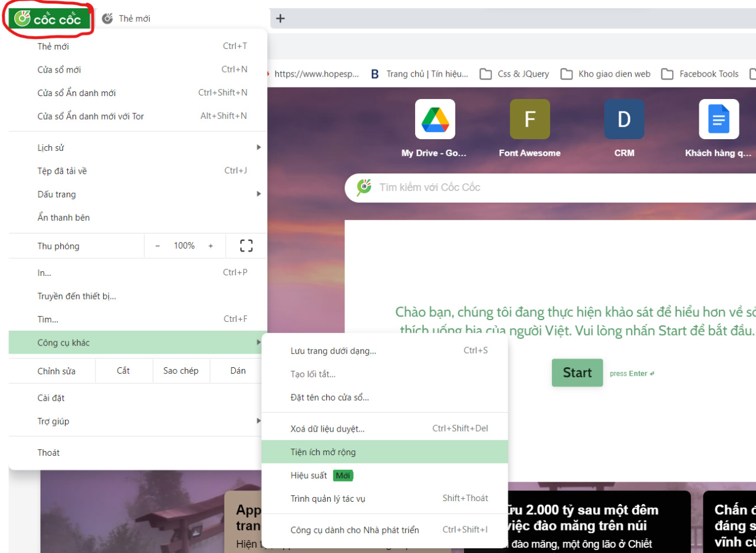Expand the Lịch sử submenu
This screenshot has height=553, width=756.
tap(138, 147)
